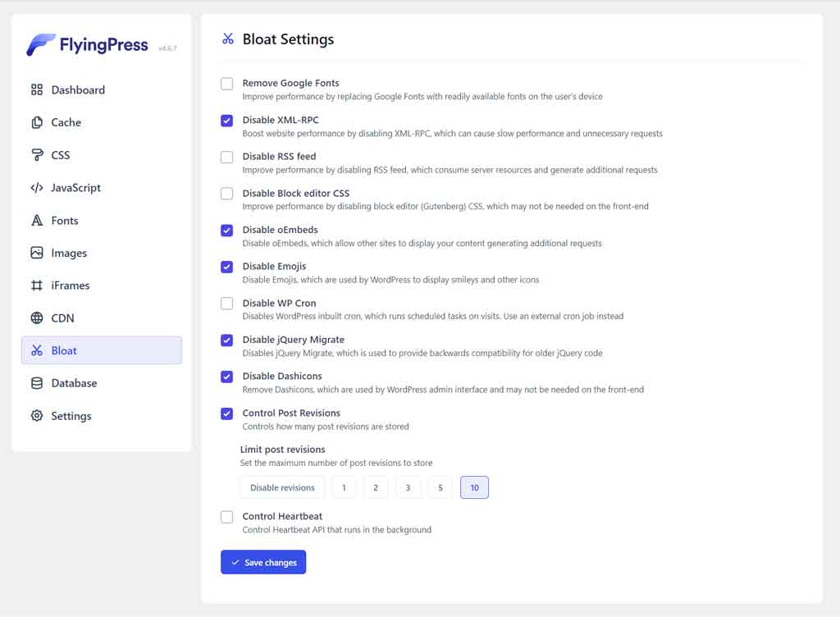Select the Fonts section icon
Image resolution: width=840 pixels, height=617 pixels.
(36, 221)
